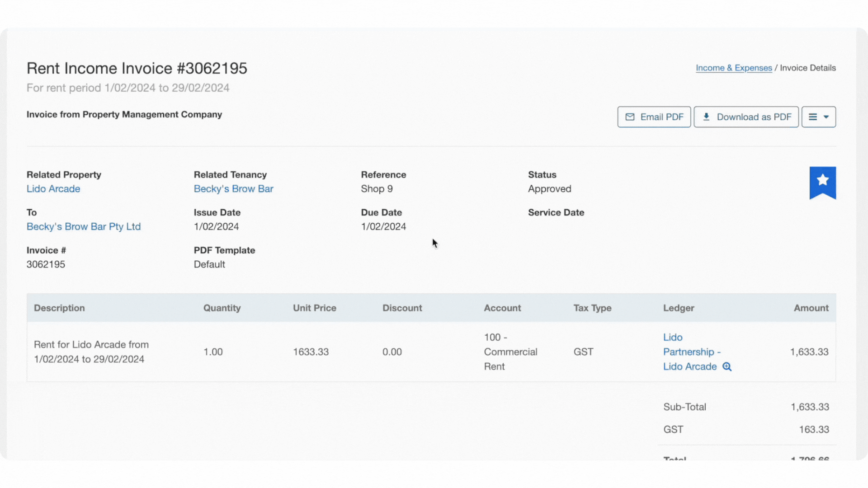Click the Quantity column header
The width and height of the screenshot is (868, 488).
click(222, 308)
